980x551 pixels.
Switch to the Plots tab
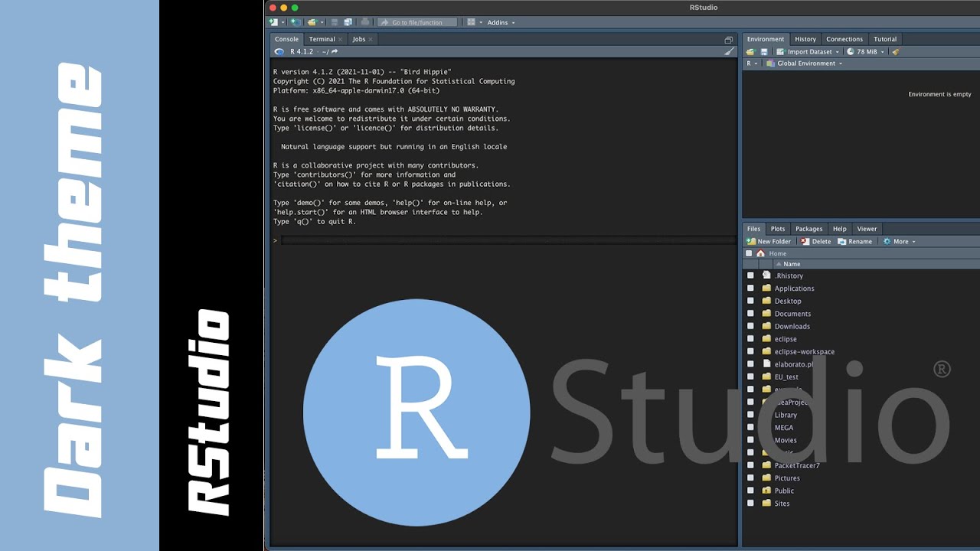click(778, 229)
